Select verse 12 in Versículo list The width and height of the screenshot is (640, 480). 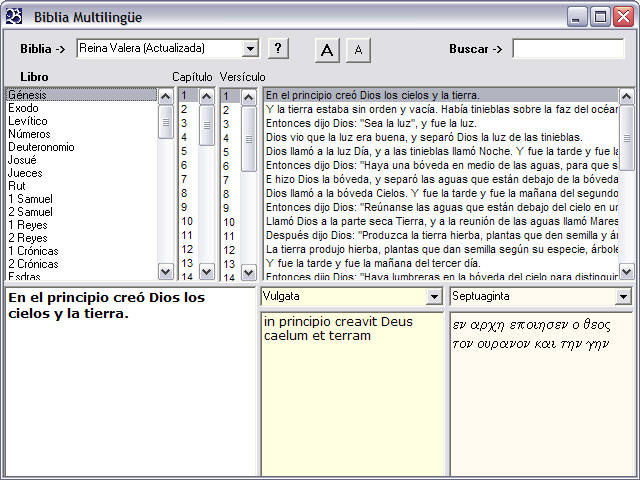[x=229, y=250]
